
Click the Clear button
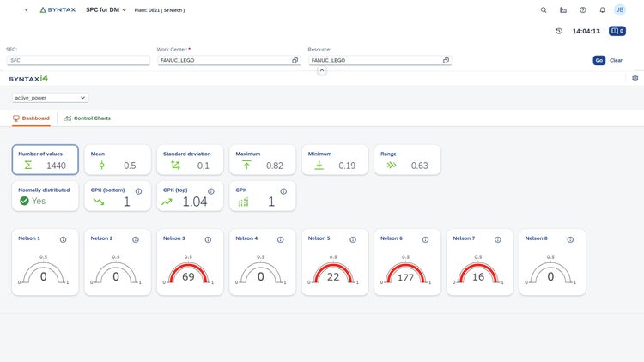[x=616, y=60]
